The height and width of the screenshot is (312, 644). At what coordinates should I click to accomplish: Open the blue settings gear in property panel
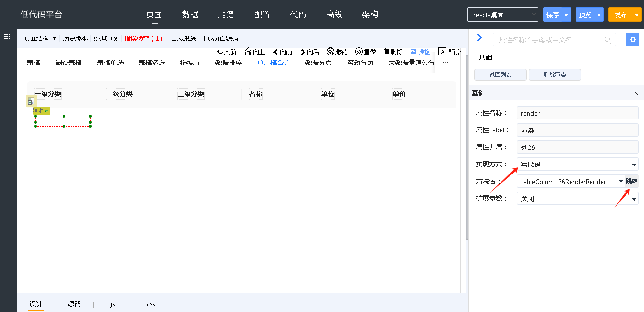pos(633,39)
